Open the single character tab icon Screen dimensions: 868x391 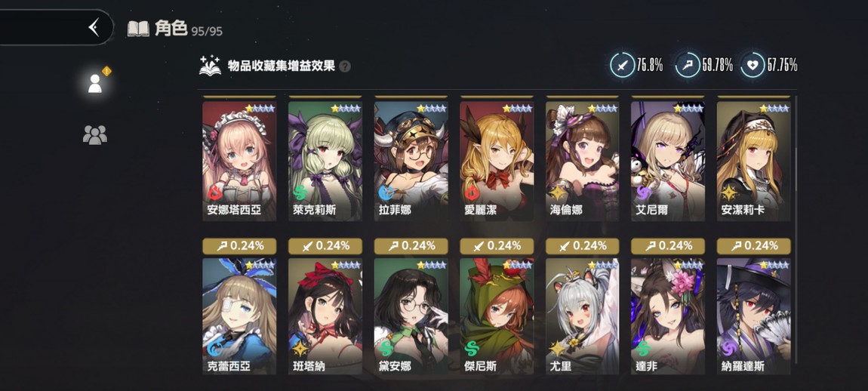pos(95,83)
